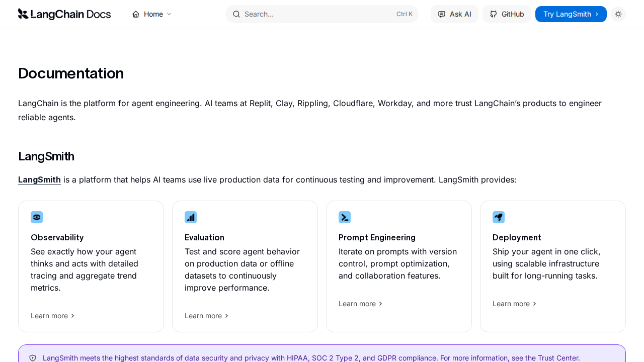Image resolution: width=644 pixels, height=362 pixels.
Task: Focus the Search input field
Action: coord(317,14)
